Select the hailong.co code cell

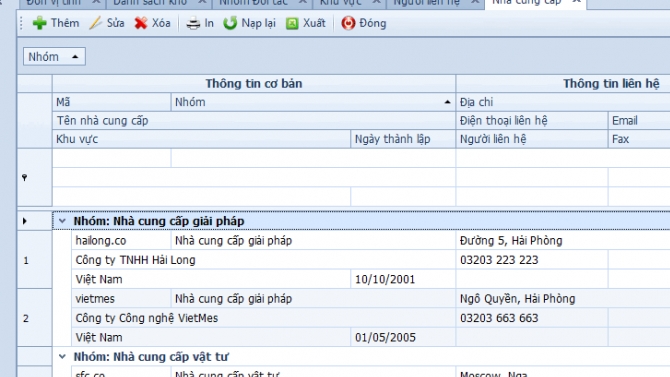[x=121, y=241]
